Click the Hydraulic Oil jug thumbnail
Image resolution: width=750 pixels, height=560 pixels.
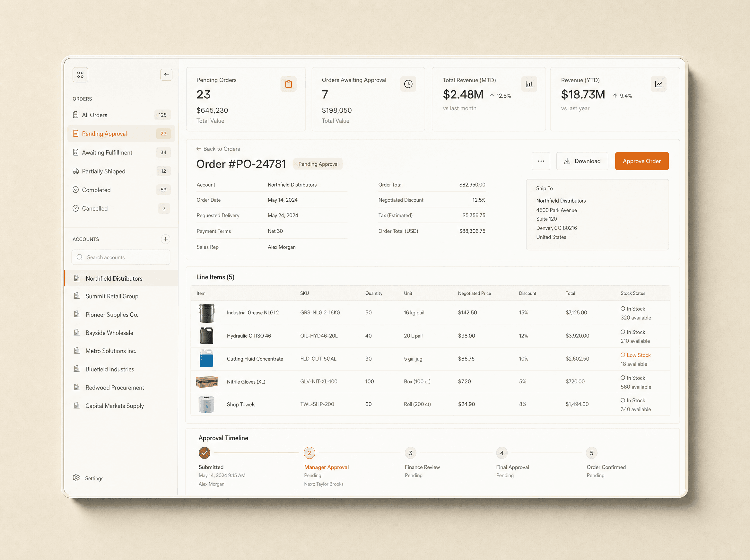[207, 336]
